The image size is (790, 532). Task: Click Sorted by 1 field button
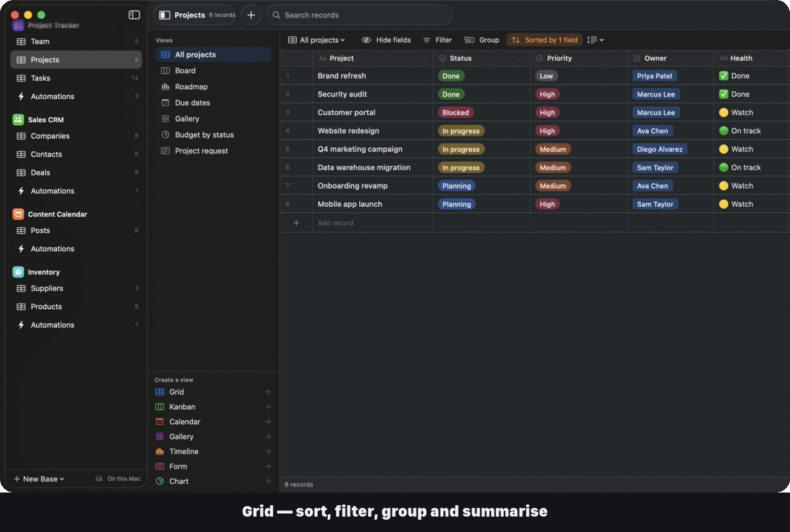click(x=544, y=40)
